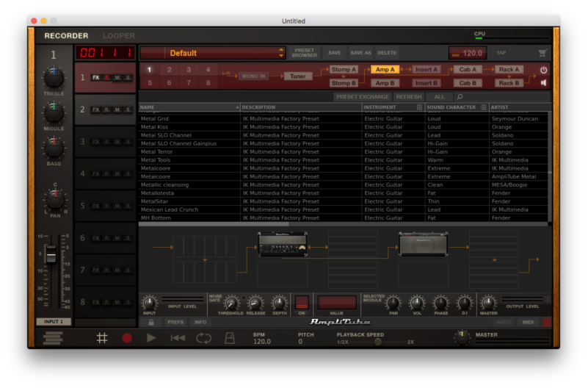Click the SAVE AS button

[360, 53]
